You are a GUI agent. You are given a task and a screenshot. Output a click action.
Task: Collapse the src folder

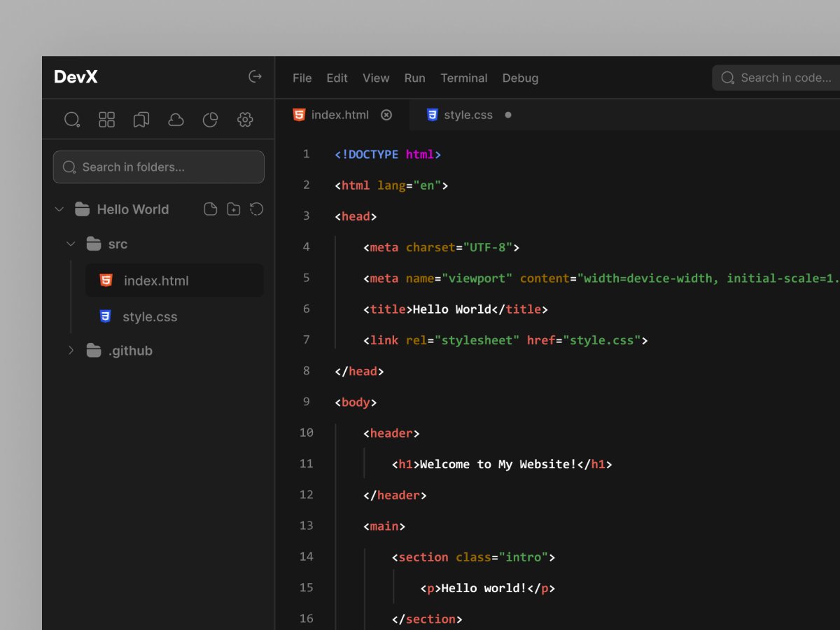coord(71,244)
